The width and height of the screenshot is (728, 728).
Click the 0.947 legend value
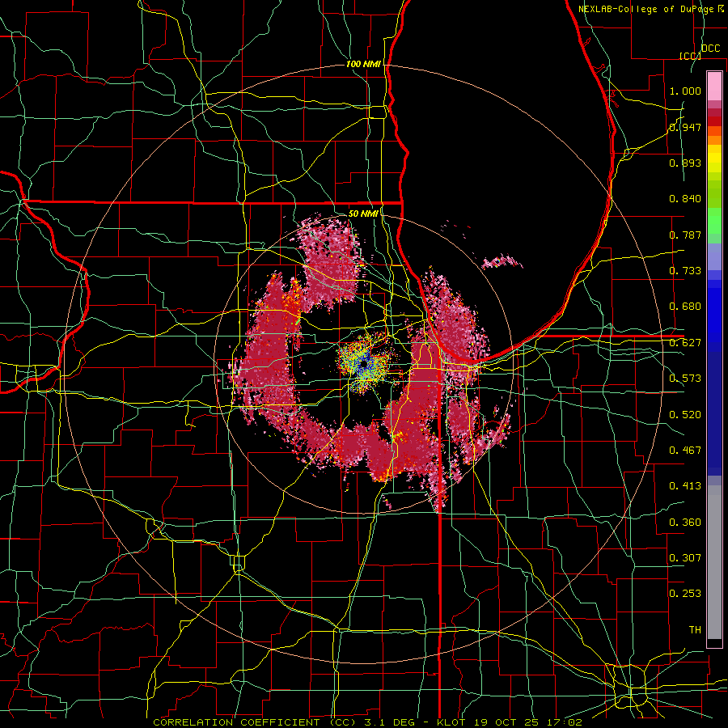685,127
